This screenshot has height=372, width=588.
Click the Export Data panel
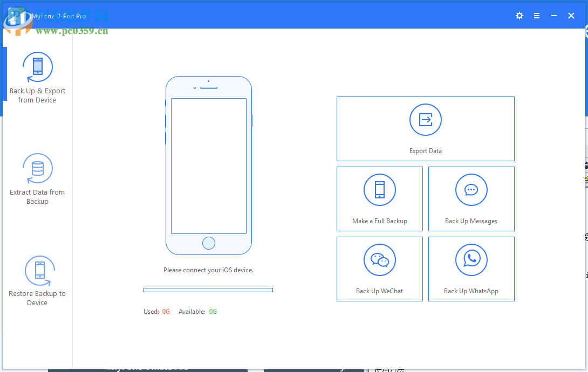pyautogui.click(x=425, y=129)
